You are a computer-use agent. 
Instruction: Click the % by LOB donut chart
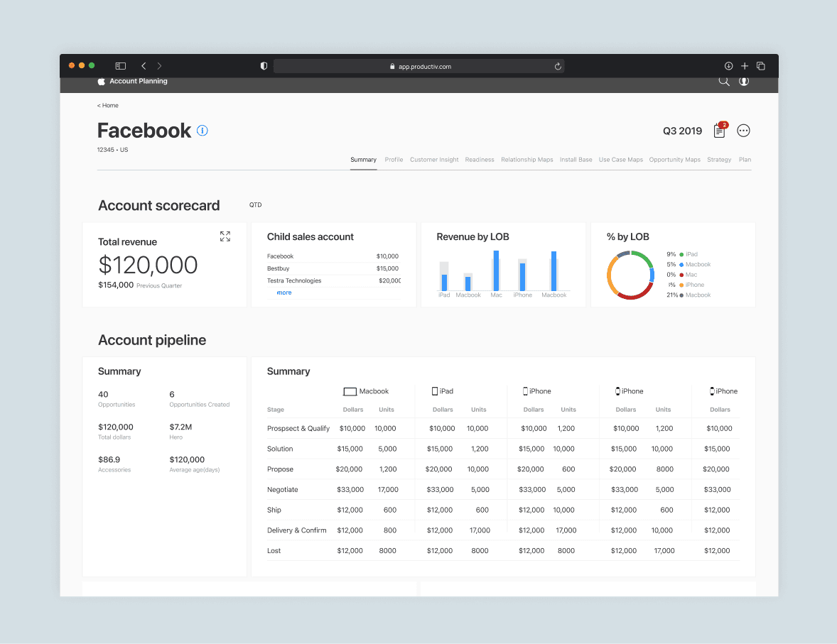[630, 275]
